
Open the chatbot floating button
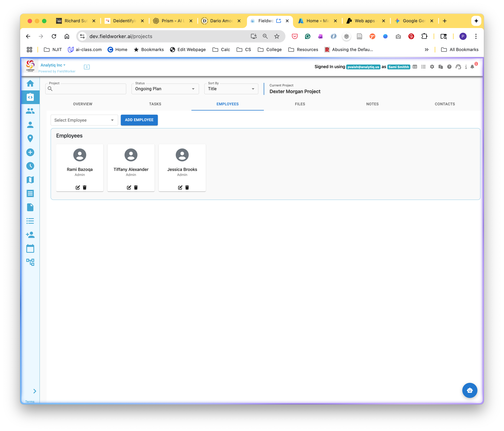point(469,390)
